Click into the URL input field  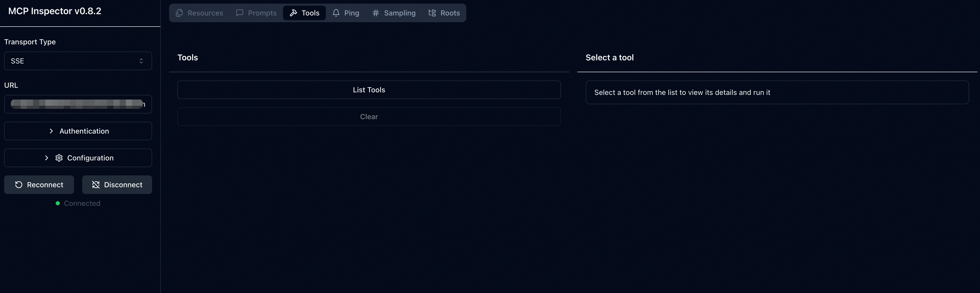78,104
